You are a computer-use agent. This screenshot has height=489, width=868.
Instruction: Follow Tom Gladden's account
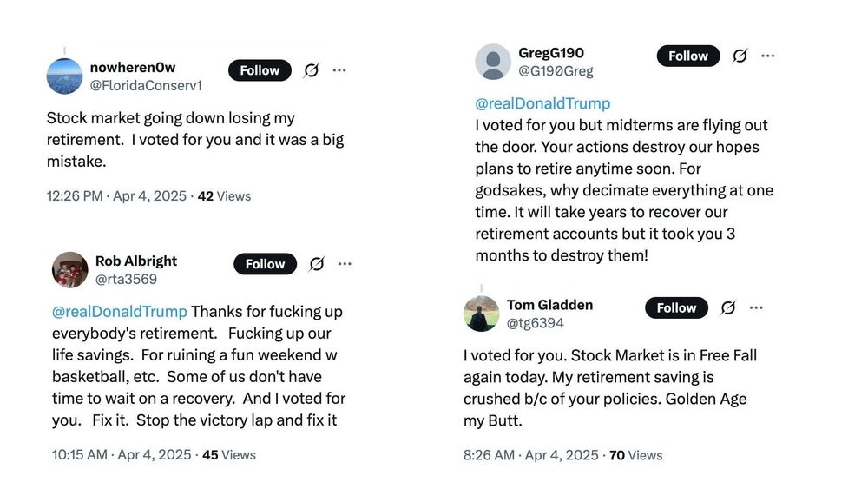click(x=676, y=307)
